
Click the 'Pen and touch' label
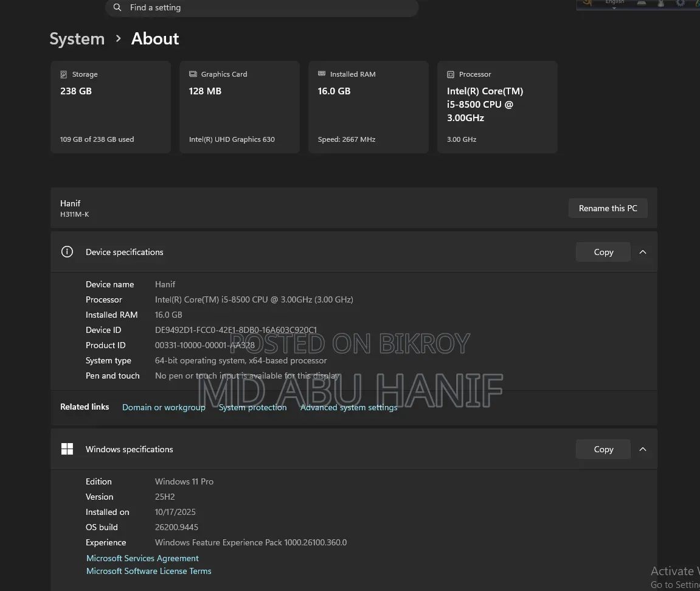(113, 376)
